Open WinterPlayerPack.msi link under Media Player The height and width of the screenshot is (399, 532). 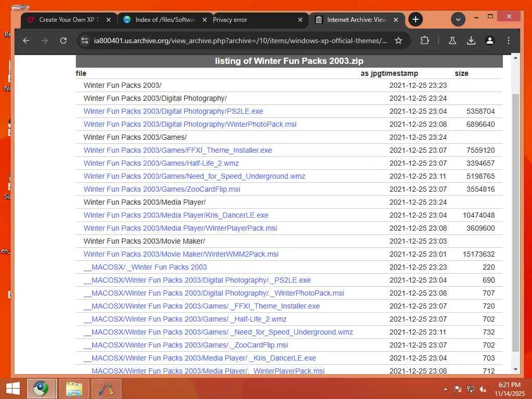180,228
